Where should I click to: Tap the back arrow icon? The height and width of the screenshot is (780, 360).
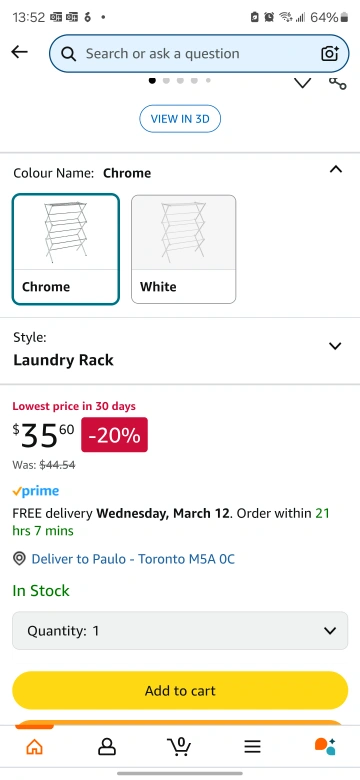coord(19,52)
